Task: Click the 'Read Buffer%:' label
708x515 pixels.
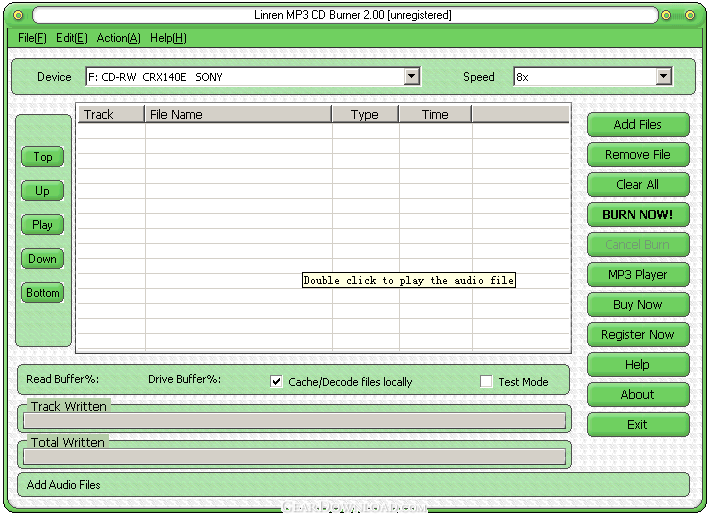Action: pos(62,379)
